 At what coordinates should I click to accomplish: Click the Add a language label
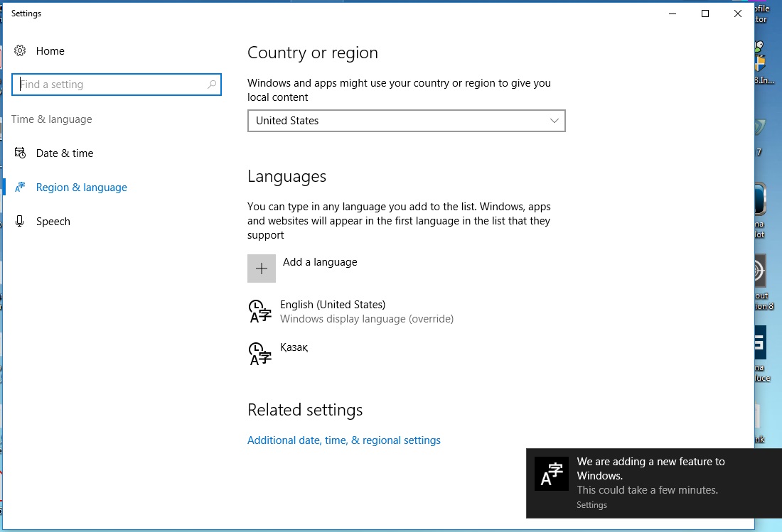pos(320,262)
